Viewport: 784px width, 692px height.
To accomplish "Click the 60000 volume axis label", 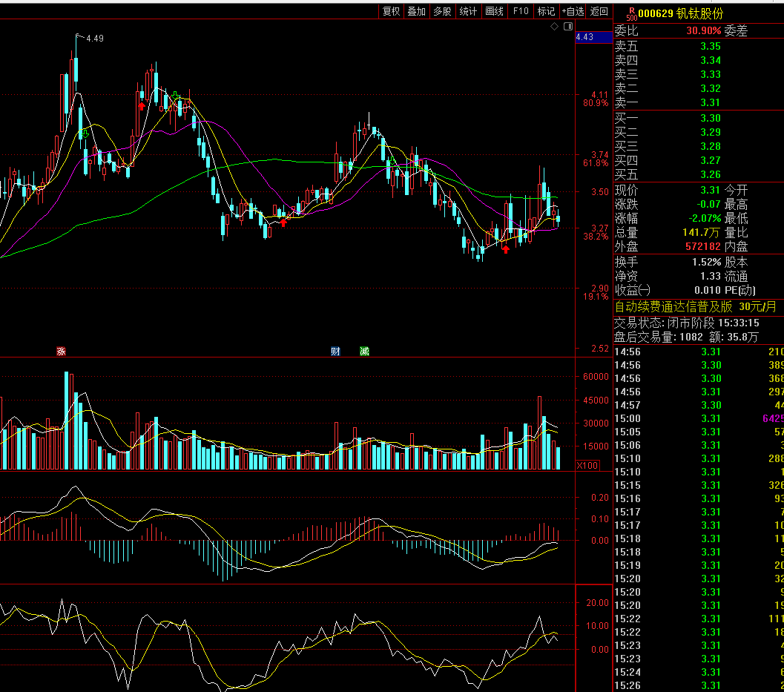I will [596, 377].
